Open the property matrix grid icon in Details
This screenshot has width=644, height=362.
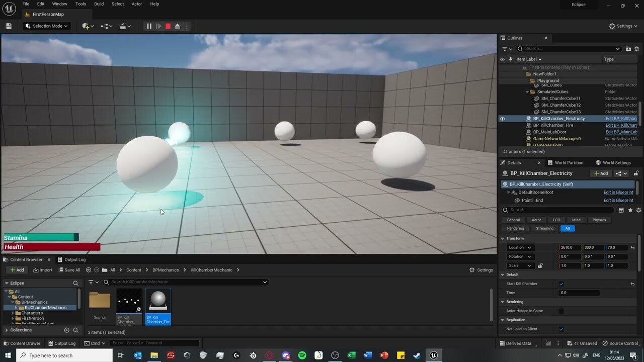point(621,210)
